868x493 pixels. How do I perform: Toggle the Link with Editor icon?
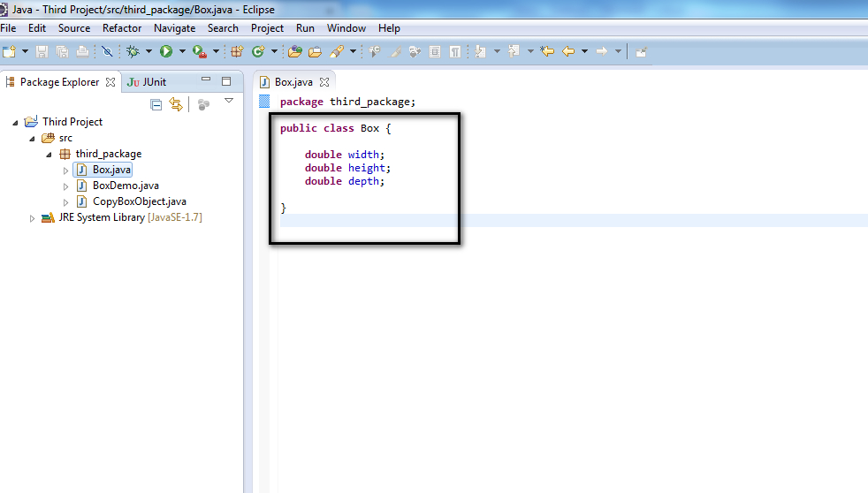(176, 104)
